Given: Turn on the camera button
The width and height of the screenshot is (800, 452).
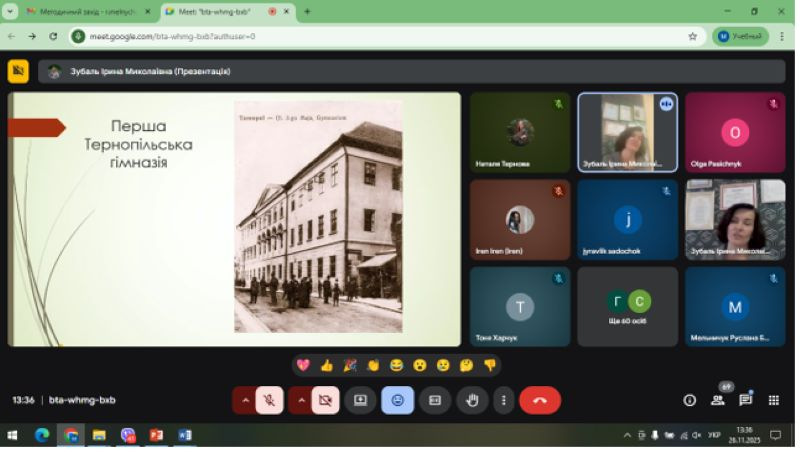Looking at the screenshot, I should [x=324, y=400].
